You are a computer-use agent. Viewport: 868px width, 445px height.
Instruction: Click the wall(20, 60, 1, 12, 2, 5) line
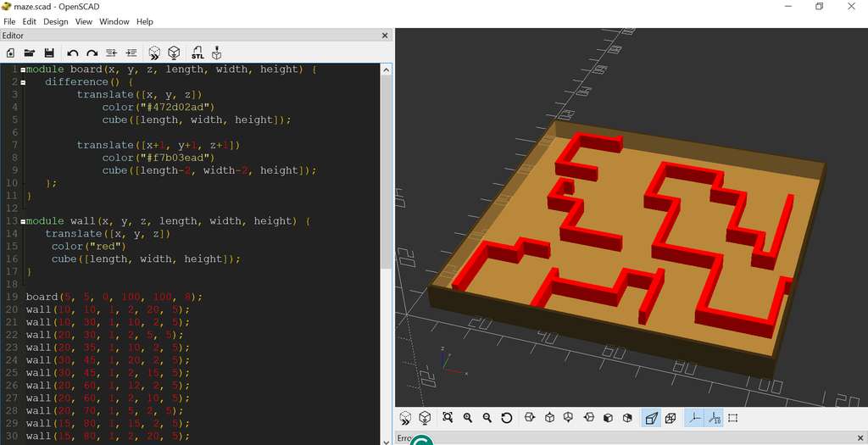point(108,386)
